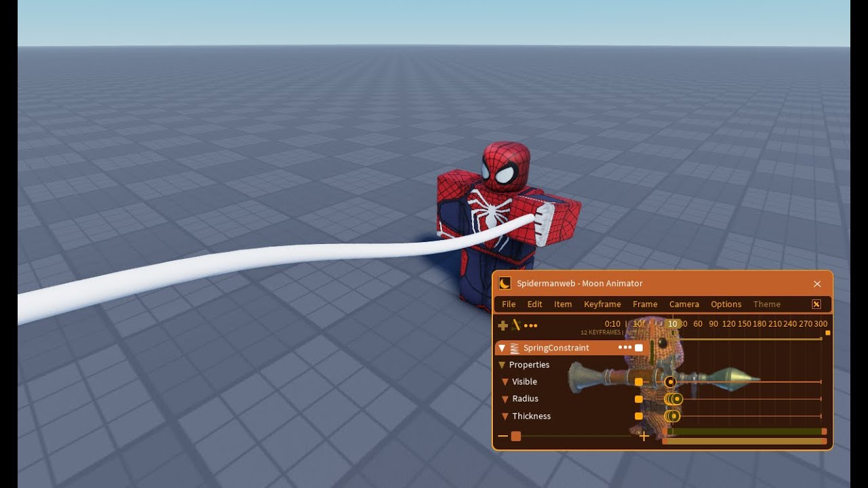Close the Moon Animator window
This screenshot has height=488, width=868.
817,284
